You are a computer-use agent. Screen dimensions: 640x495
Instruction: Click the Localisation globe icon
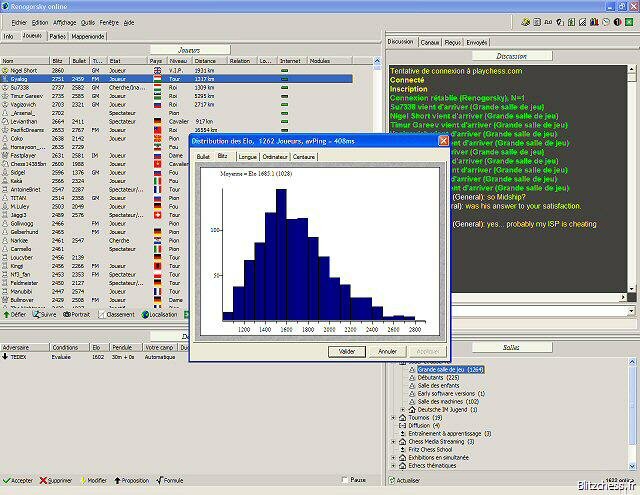click(x=145, y=314)
